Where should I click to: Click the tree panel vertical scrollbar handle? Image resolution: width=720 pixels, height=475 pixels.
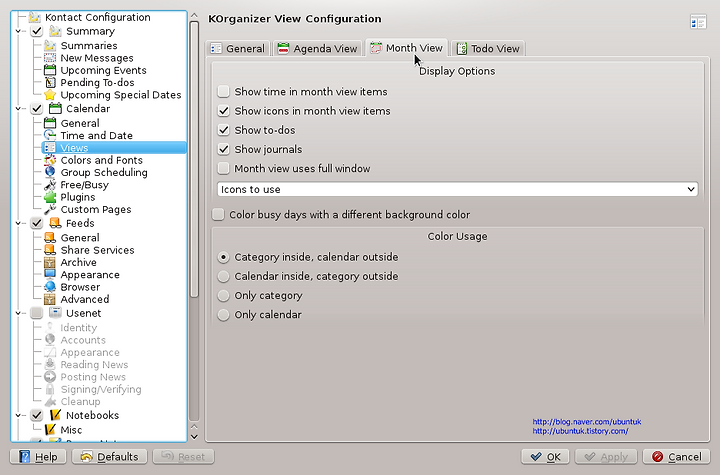[194, 160]
